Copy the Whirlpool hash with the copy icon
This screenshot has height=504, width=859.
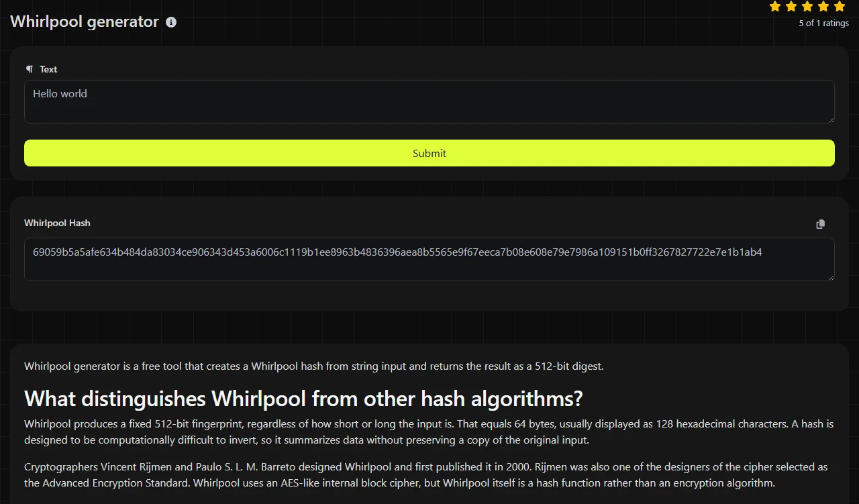click(820, 224)
